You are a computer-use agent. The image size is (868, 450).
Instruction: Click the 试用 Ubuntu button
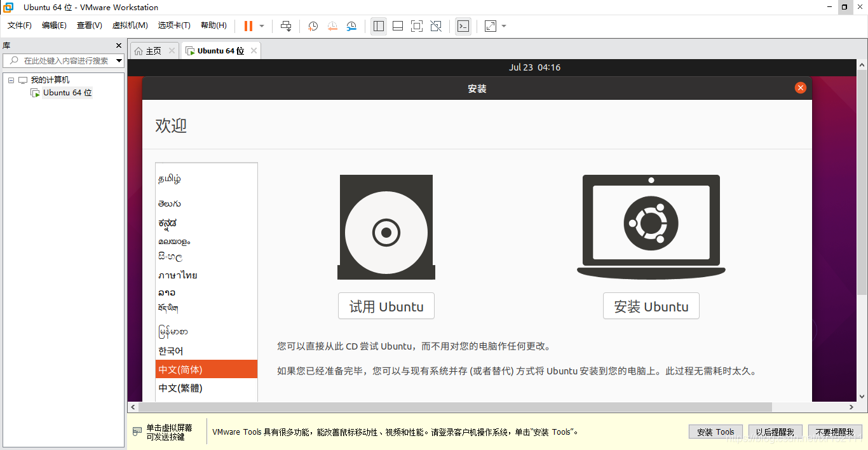coord(386,306)
